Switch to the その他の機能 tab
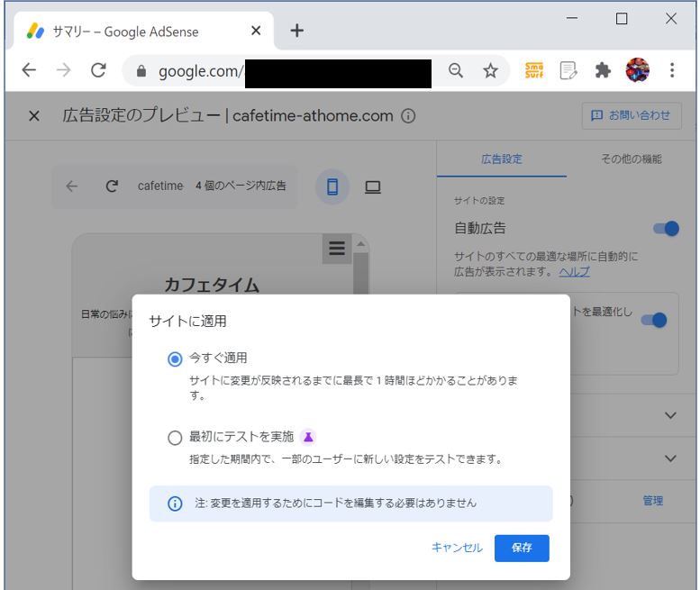The height and width of the screenshot is (590, 700). [x=631, y=159]
